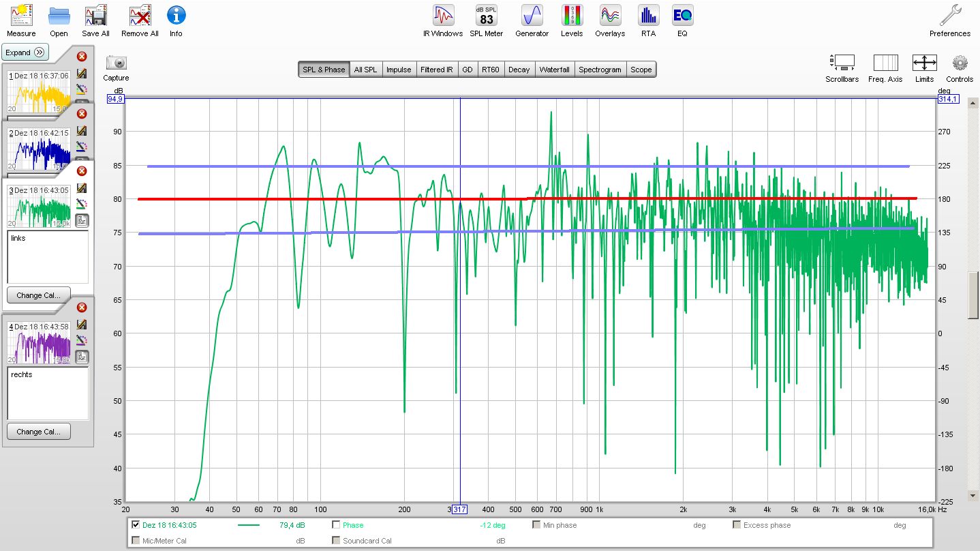
Task: Open the RTA window
Action: pyautogui.click(x=648, y=20)
